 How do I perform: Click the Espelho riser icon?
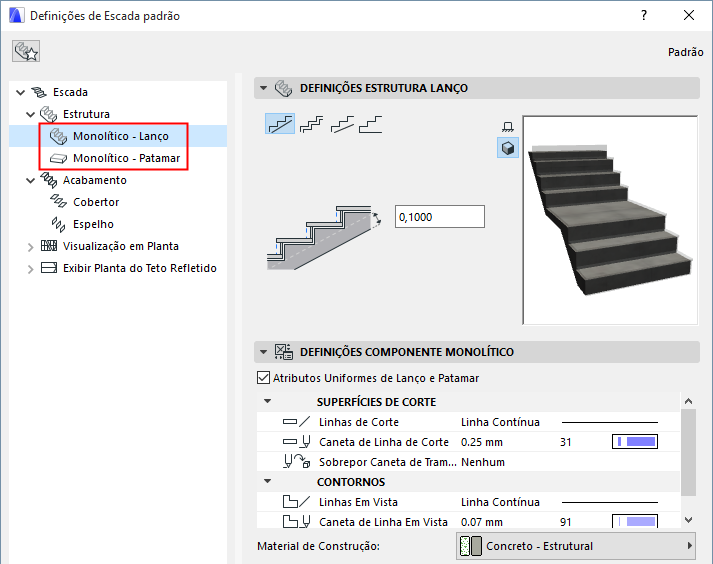pyautogui.click(x=58, y=224)
